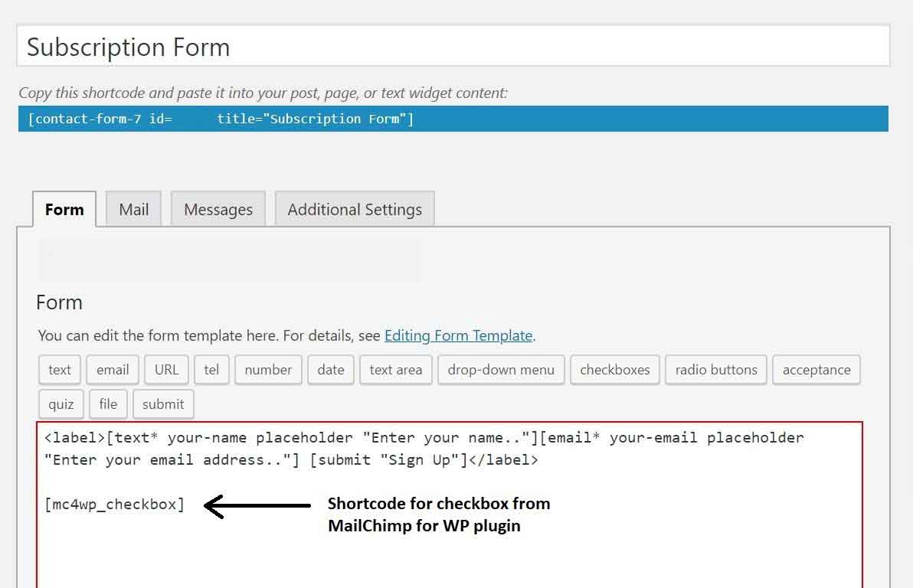
Task: Insert a number tag
Action: (x=268, y=370)
